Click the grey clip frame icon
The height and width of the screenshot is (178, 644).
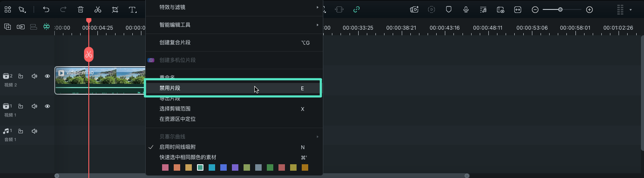coord(339,9)
